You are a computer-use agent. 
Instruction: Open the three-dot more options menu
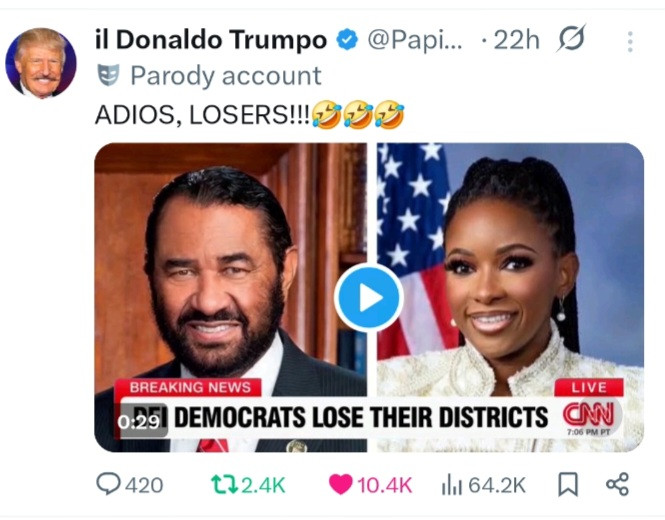pos(630,42)
